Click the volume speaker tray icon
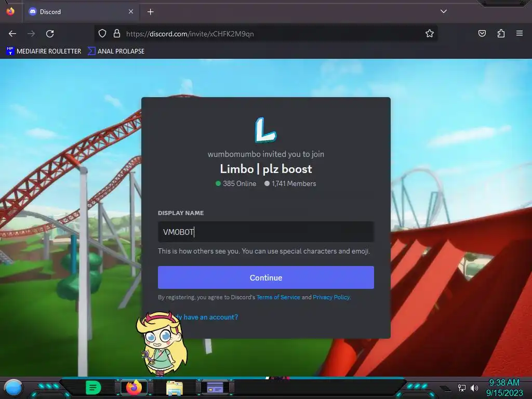 pos(474,388)
